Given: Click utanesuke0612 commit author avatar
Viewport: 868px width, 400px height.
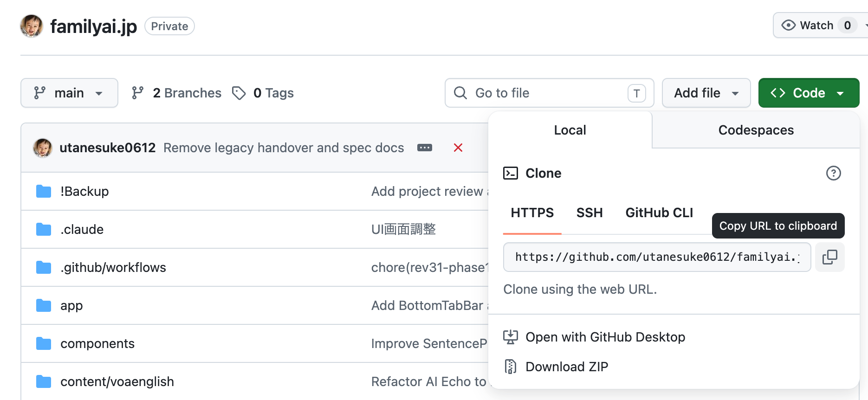Looking at the screenshot, I should [x=43, y=148].
